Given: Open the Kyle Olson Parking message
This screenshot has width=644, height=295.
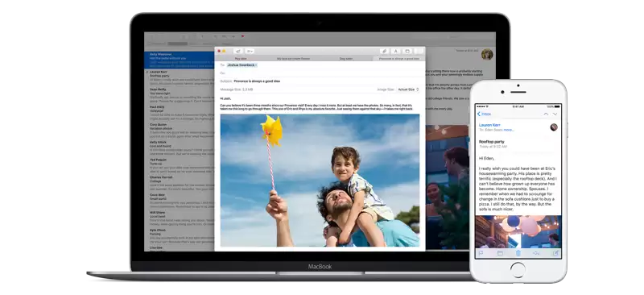Looking at the screenshot, I should (179, 236).
